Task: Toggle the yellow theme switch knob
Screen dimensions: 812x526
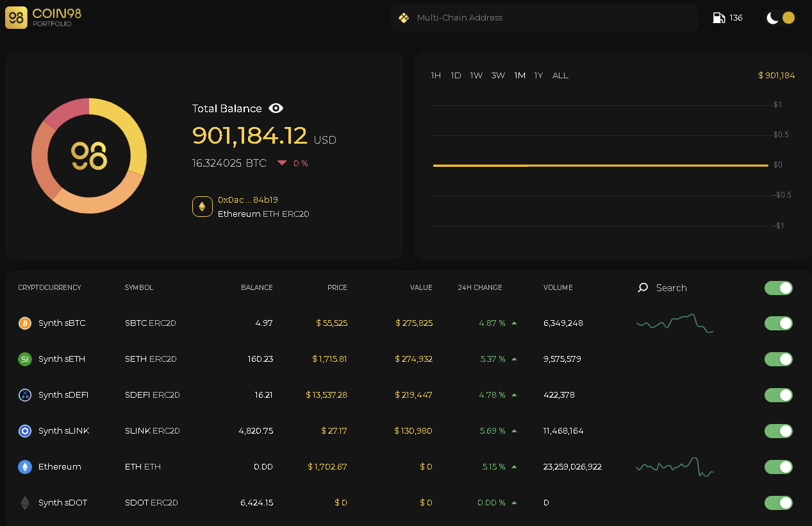Action: pos(788,18)
